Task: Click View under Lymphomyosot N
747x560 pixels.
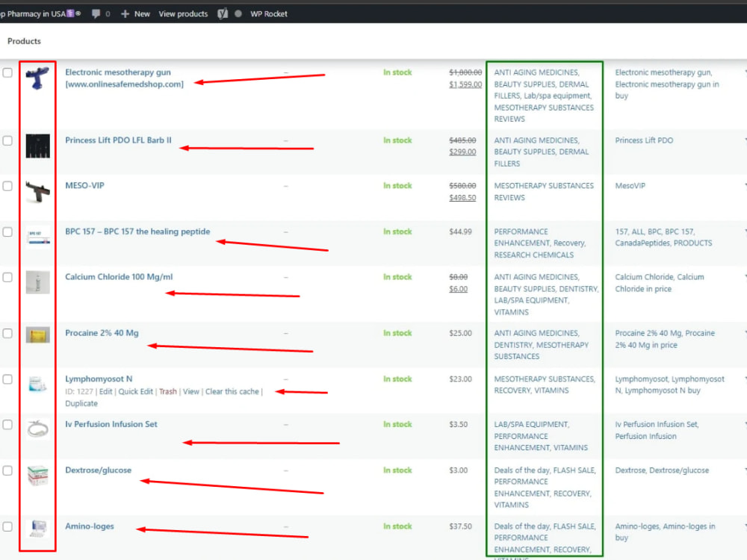Action: click(191, 391)
